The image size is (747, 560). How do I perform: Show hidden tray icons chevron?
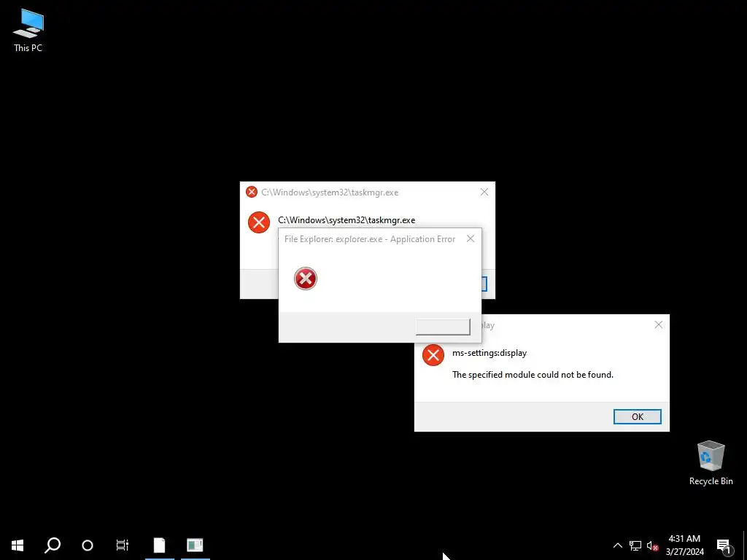click(x=617, y=545)
